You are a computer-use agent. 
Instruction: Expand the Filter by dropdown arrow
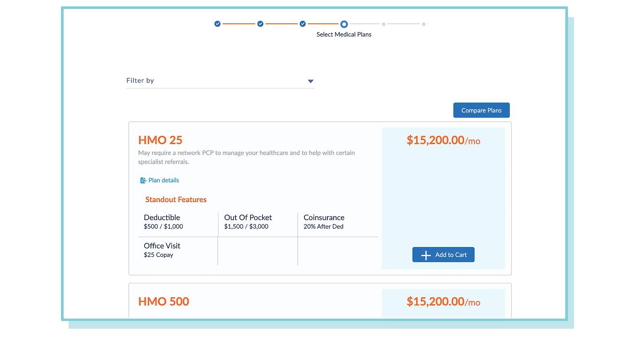310,81
